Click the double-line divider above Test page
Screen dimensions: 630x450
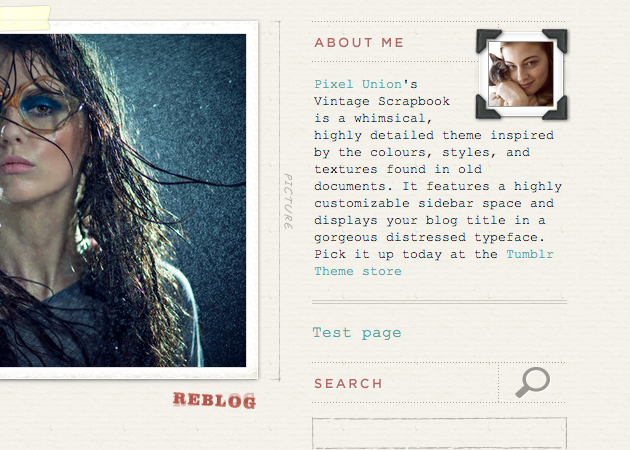440,302
